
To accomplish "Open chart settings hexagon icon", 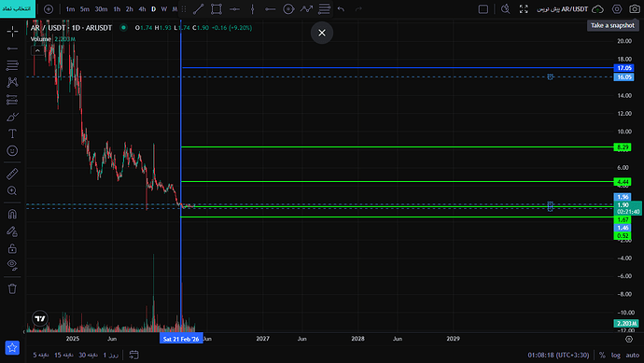I will (617, 9).
